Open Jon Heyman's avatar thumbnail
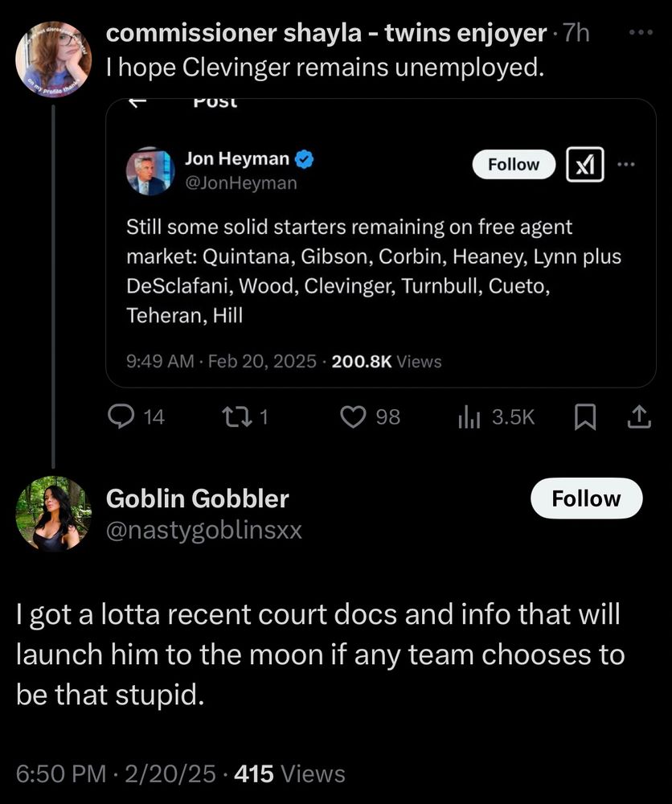 [150, 171]
